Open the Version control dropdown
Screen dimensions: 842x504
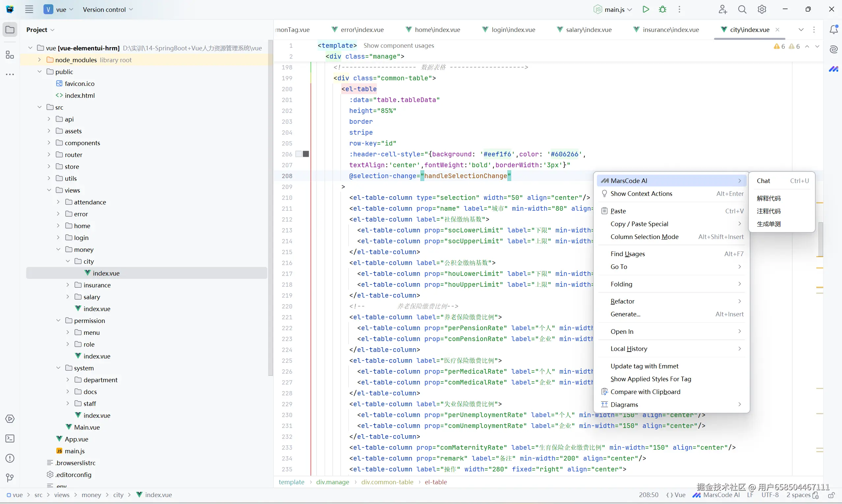click(x=108, y=10)
